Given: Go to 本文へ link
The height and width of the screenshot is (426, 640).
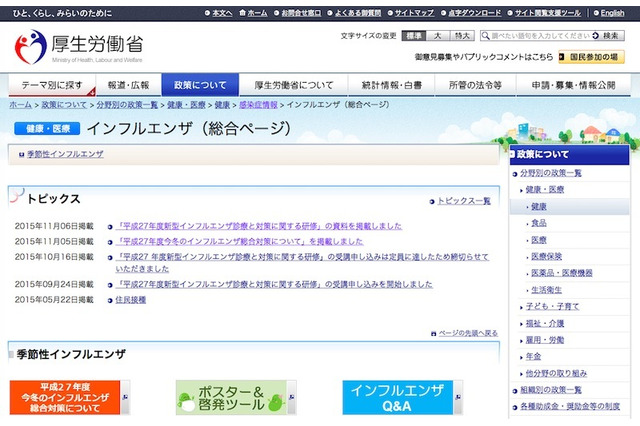Looking at the screenshot, I should pyautogui.click(x=222, y=13).
